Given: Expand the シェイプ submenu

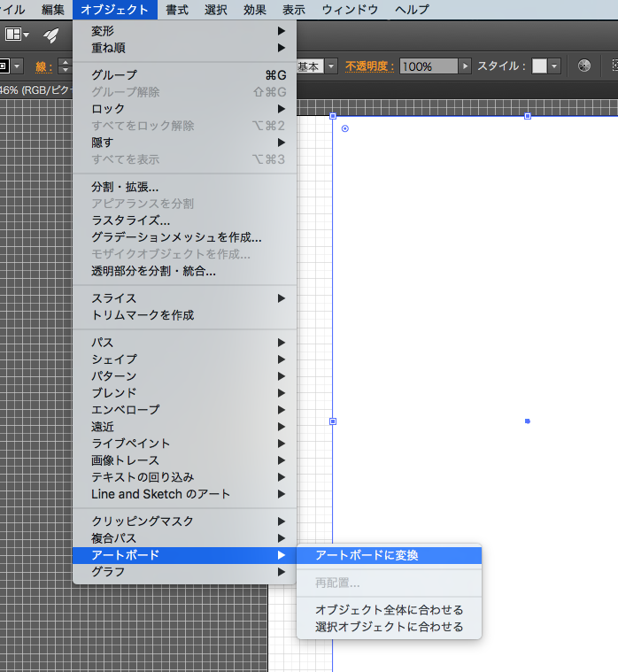Looking at the screenshot, I should 185,359.
